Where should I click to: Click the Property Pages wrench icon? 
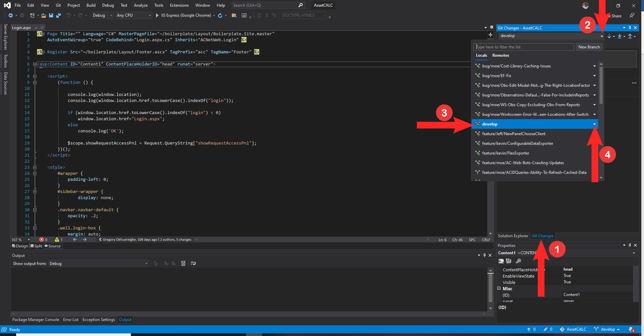pos(518,261)
